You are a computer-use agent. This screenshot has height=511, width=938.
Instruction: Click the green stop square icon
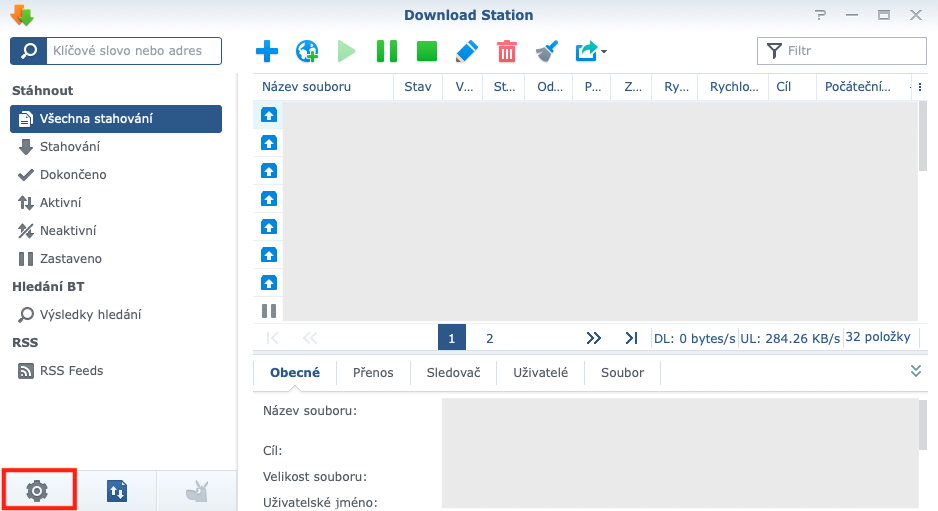[x=427, y=51]
